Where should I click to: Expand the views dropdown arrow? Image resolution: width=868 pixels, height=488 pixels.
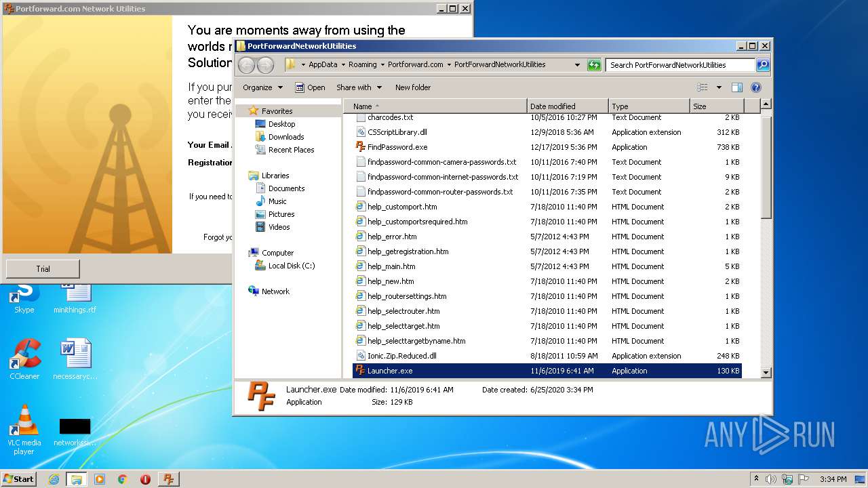point(719,87)
